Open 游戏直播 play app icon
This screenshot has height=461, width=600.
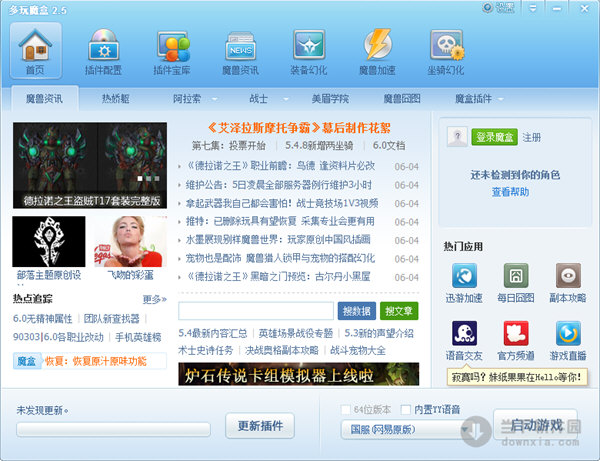(568, 333)
